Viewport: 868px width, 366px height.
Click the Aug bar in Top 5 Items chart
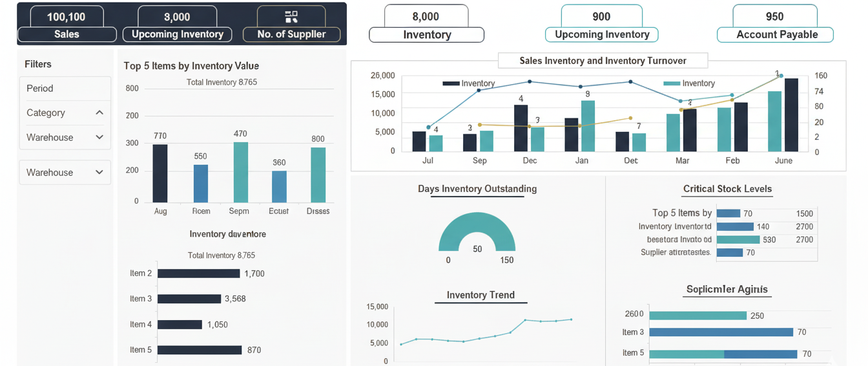click(x=160, y=173)
